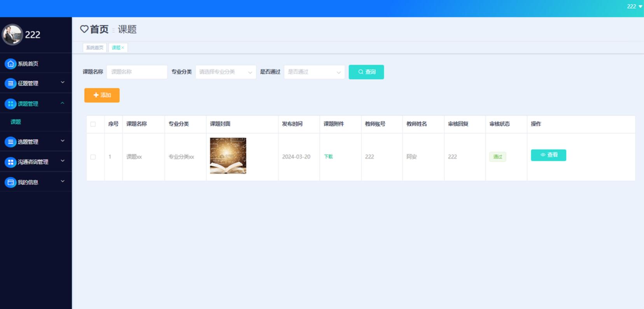Click the 沟通咨询管理 grid icon
This screenshot has height=309, width=644.
[x=10, y=162]
